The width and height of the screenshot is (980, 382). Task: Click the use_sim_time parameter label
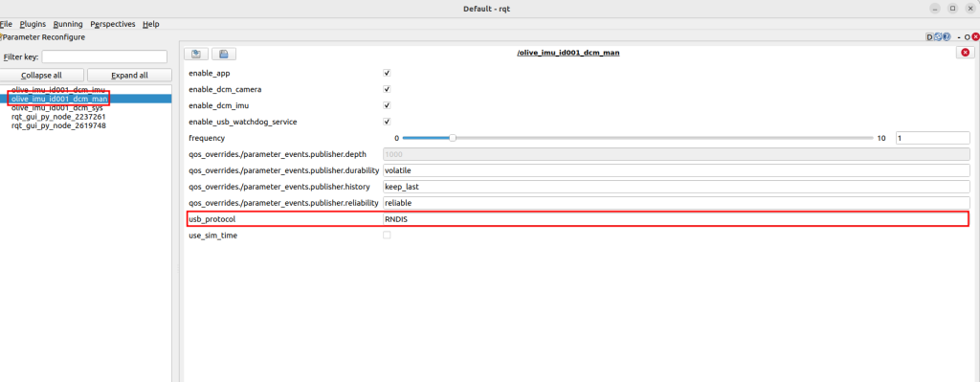[x=212, y=236]
